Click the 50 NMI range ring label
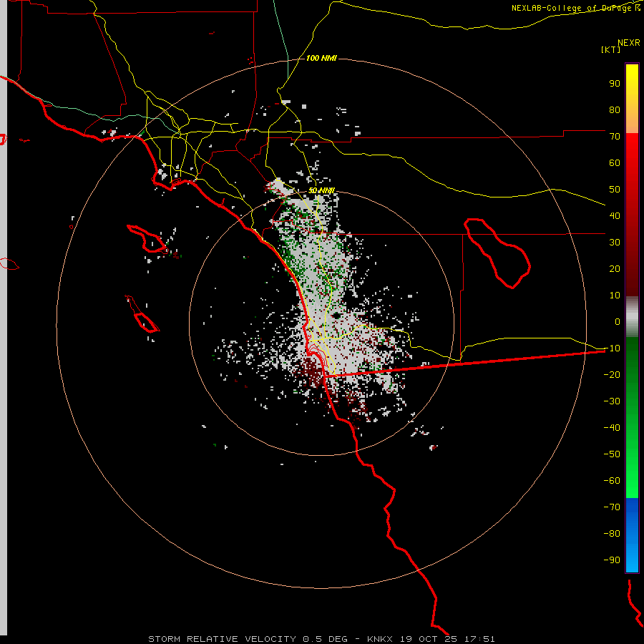Viewport: 644px width, 644px height. click(x=321, y=190)
